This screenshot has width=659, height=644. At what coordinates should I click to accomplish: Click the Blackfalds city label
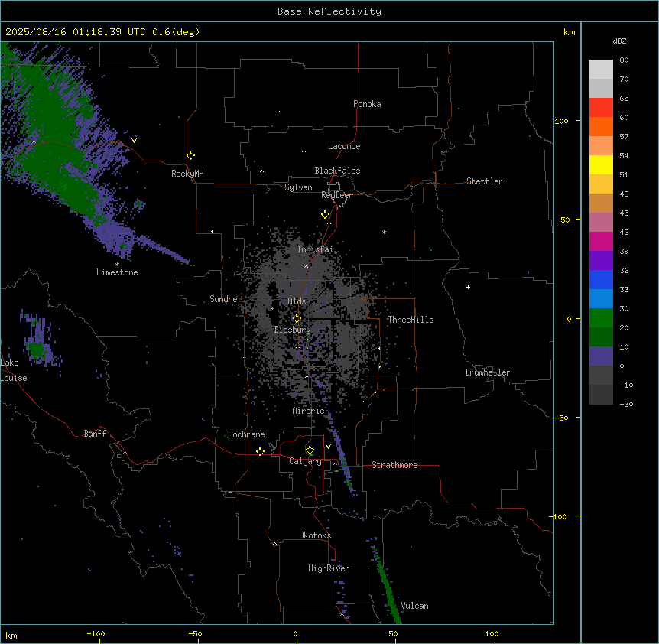tap(337, 171)
